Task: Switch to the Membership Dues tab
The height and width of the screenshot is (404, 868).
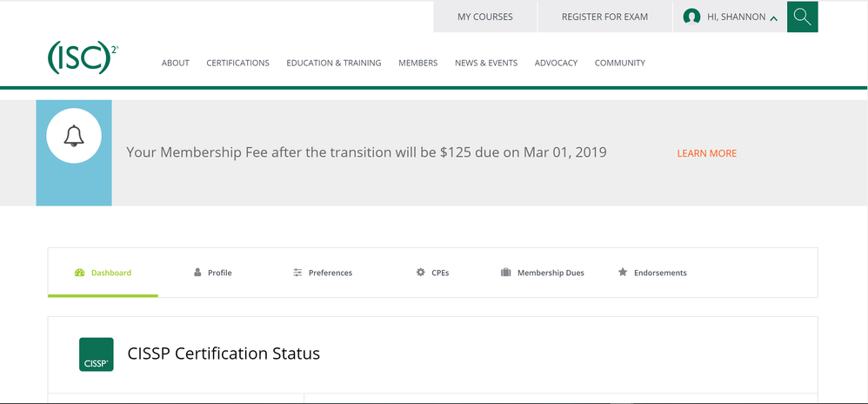Action: [551, 273]
